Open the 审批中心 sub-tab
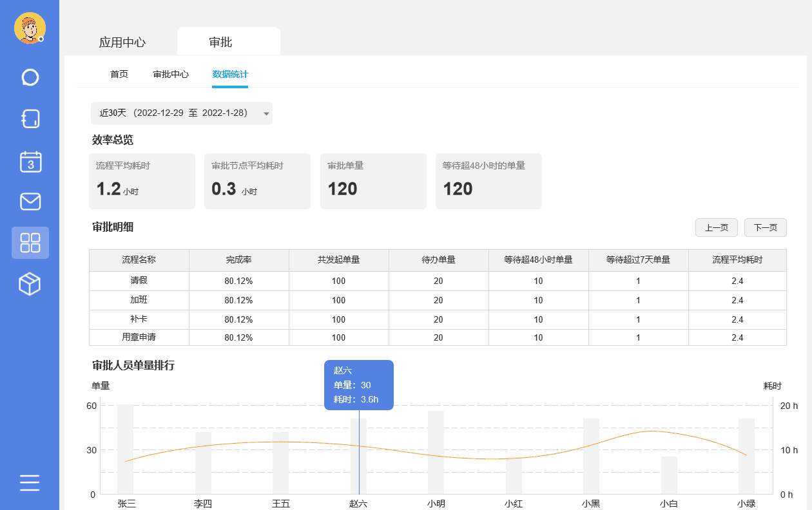 click(x=171, y=74)
